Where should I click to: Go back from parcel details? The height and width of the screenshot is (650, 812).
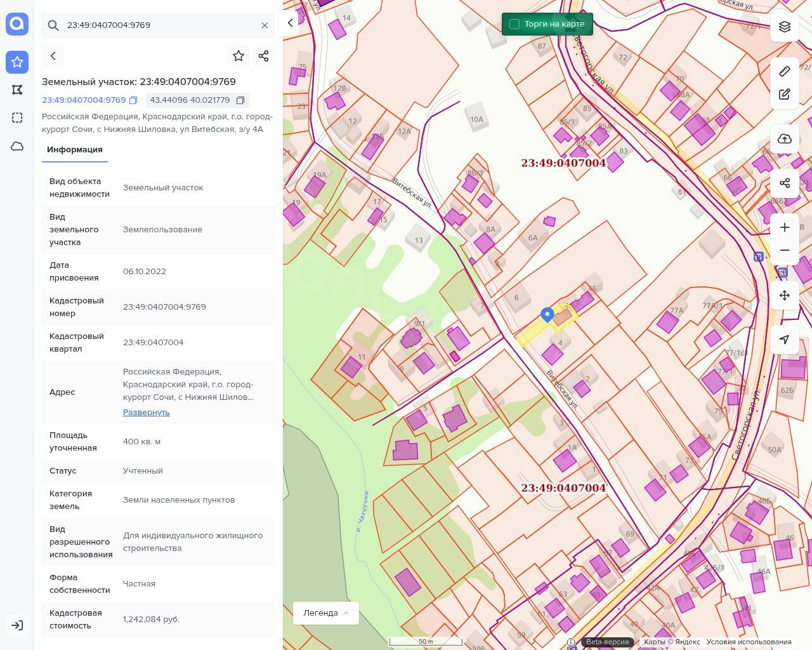coord(53,56)
